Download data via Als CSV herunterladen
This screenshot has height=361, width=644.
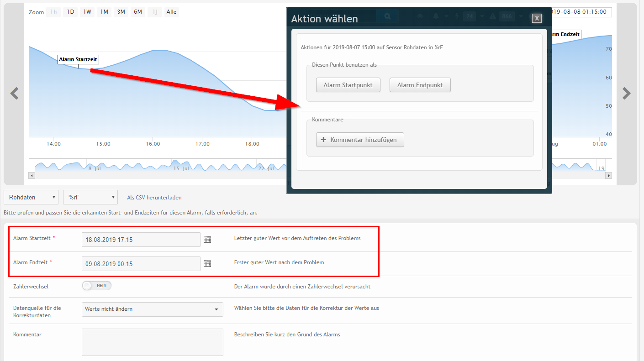pyautogui.click(x=154, y=198)
